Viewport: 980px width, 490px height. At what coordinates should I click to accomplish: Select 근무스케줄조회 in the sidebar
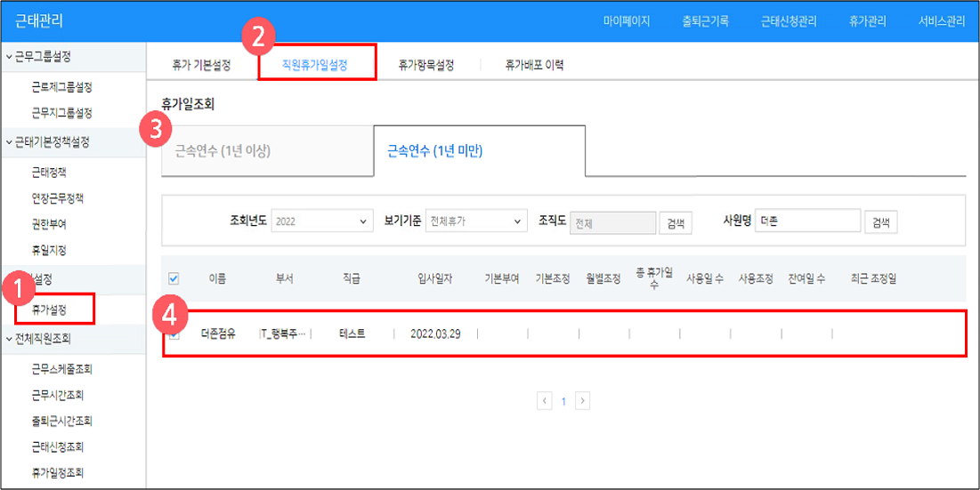pyautogui.click(x=62, y=368)
